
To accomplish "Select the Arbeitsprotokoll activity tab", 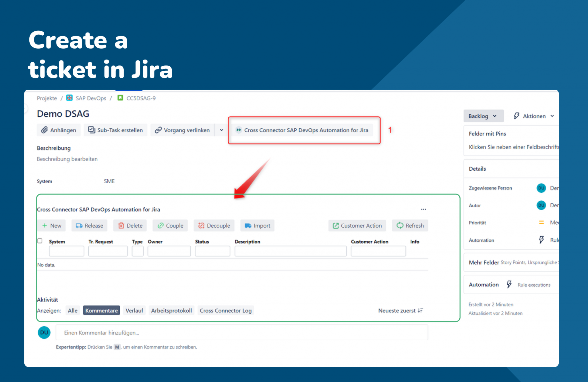I will (x=171, y=310).
